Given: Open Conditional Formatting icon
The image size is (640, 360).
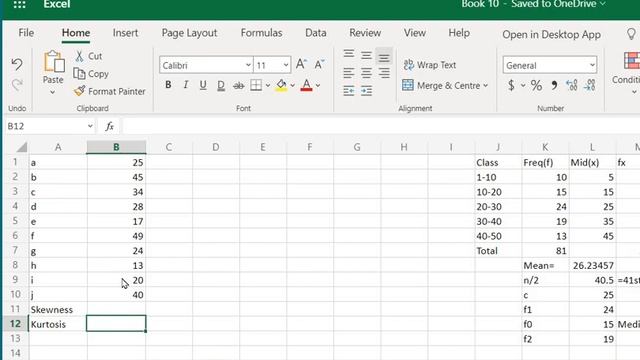Looking at the screenshot, I should [631, 60].
